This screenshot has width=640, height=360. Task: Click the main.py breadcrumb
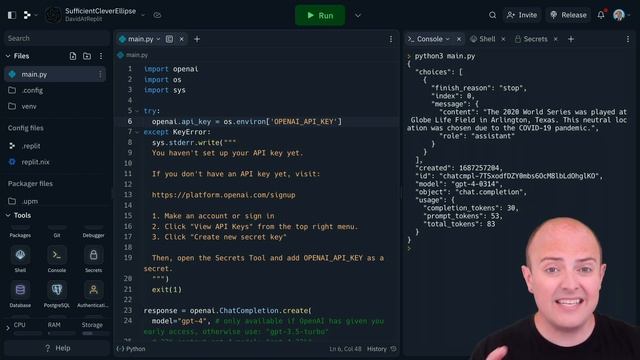pos(133,55)
